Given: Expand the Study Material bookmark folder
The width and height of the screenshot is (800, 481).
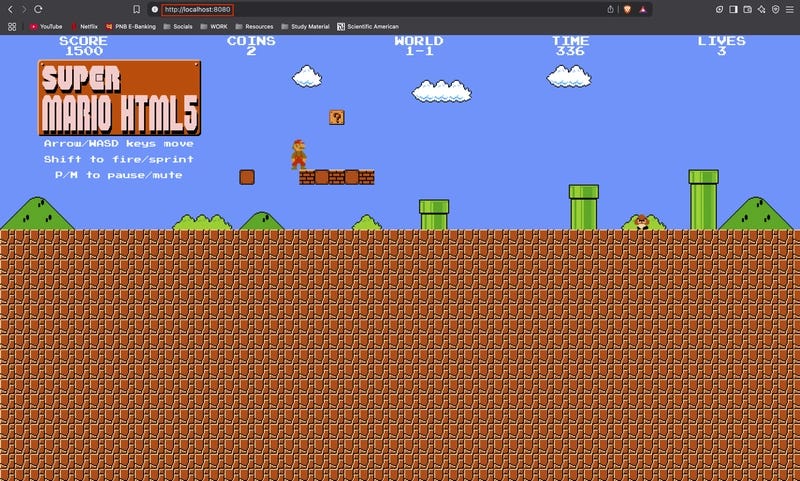Looking at the screenshot, I should tap(306, 27).
